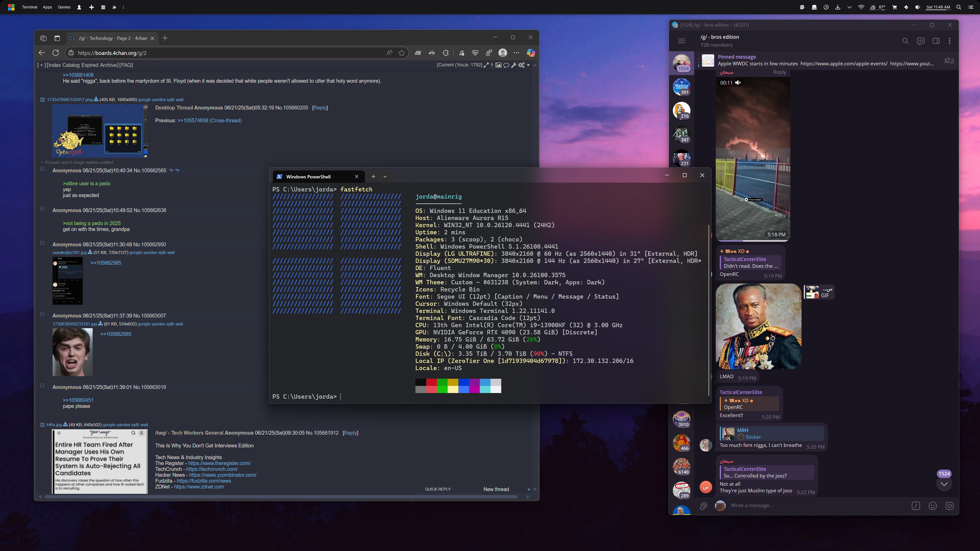The image size is (980, 551).
Task: Click the camera icon beside the emoji button
Action: (x=950, y=506)
